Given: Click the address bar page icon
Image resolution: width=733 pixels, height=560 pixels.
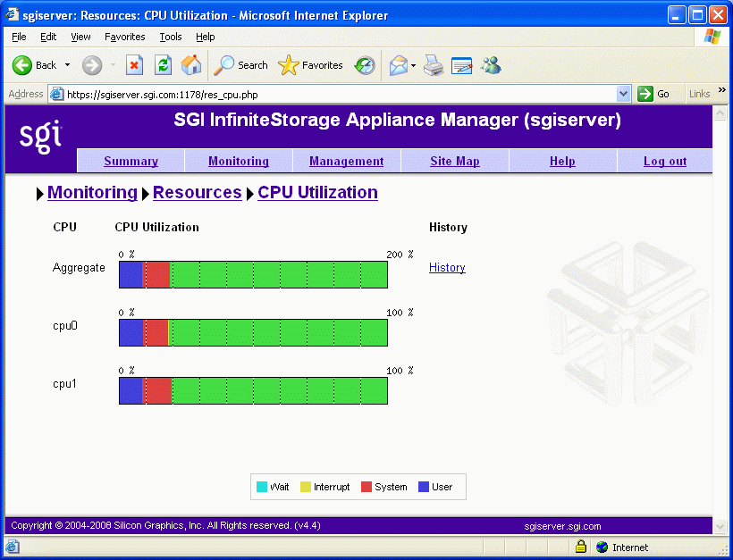Looking at the screenshot, I should [57, 95].
